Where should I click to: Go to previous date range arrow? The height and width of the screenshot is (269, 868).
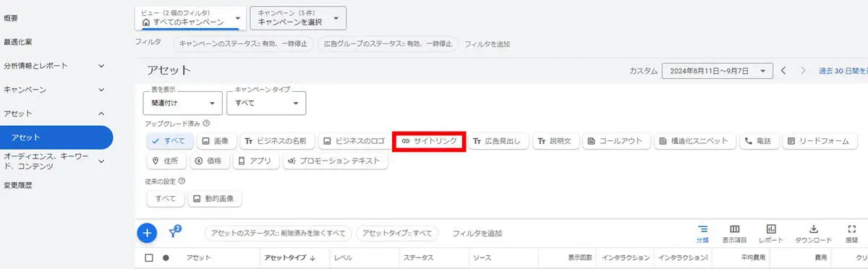point(783,71)
